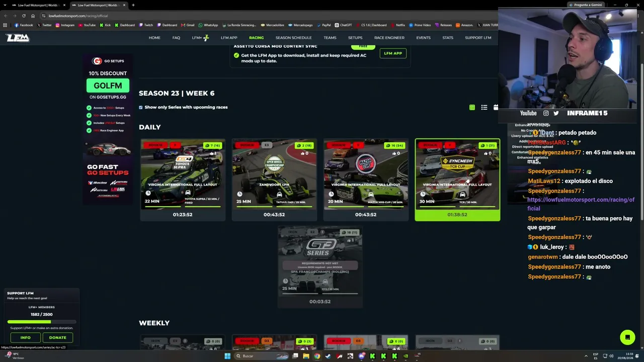
Task: Open the STATS menu item
Action: click(x=448, y=38)
